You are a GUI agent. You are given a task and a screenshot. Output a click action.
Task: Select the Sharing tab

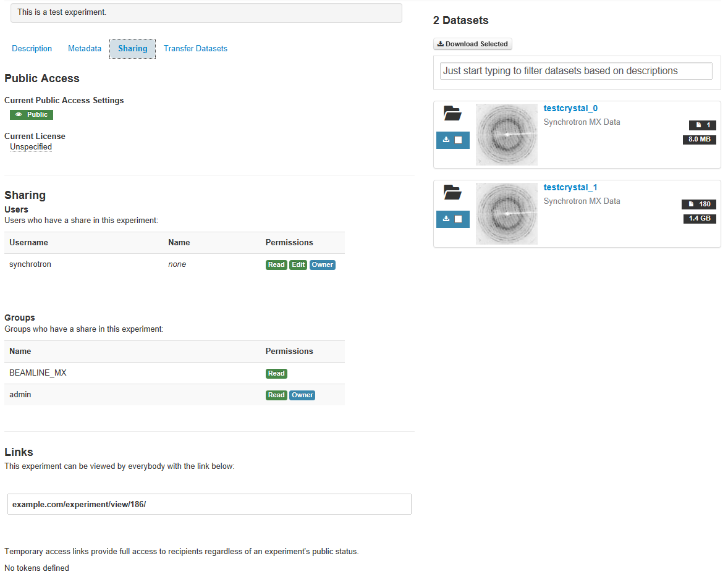(x=133, y=49)
